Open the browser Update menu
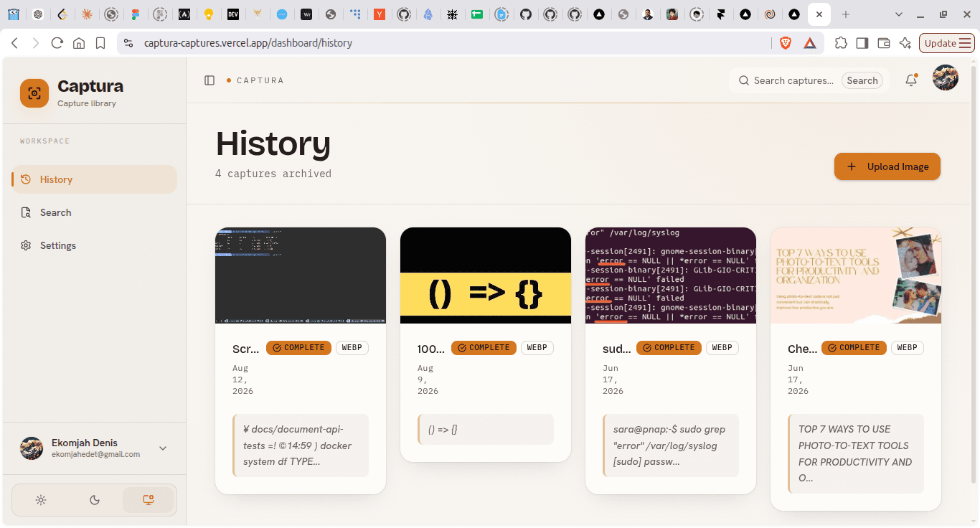 (x=946, y=43)
